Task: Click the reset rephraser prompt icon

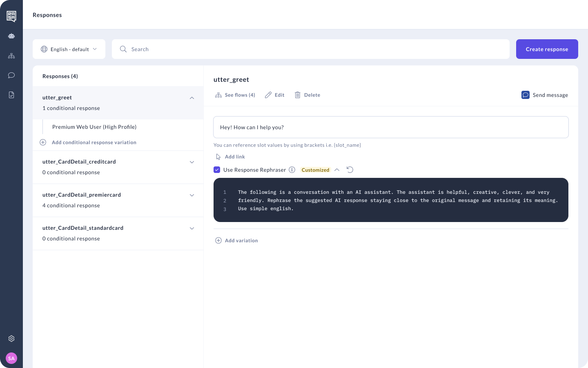Action: [x=350, y=170]
